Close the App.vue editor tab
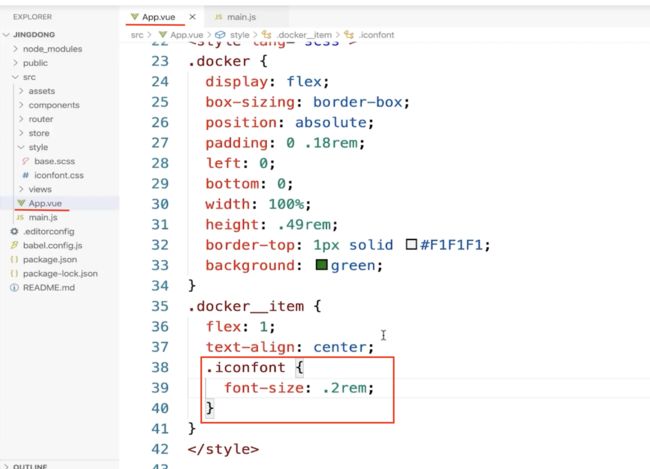The width and height of the screenshot is (650, 469). [x=192, y=17]
